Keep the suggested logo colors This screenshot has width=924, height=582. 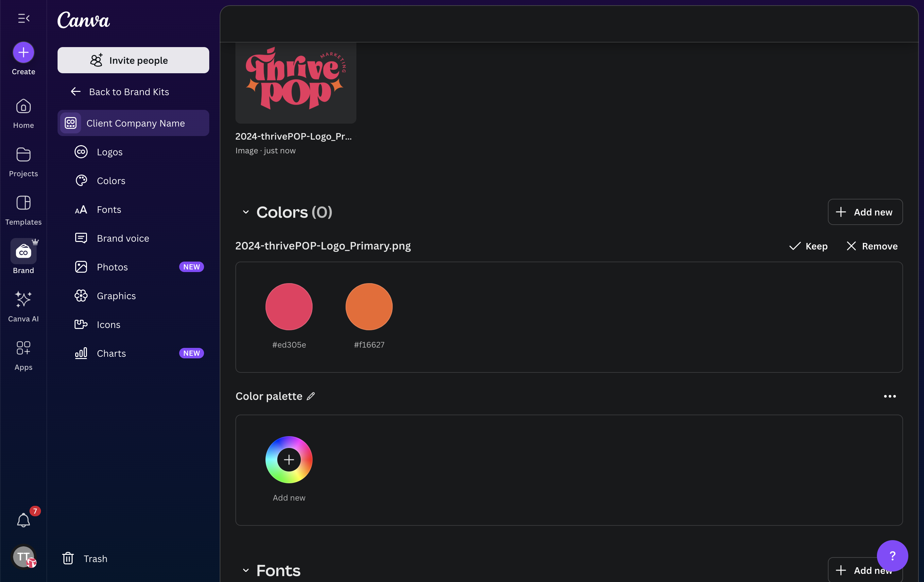point(808,246)
